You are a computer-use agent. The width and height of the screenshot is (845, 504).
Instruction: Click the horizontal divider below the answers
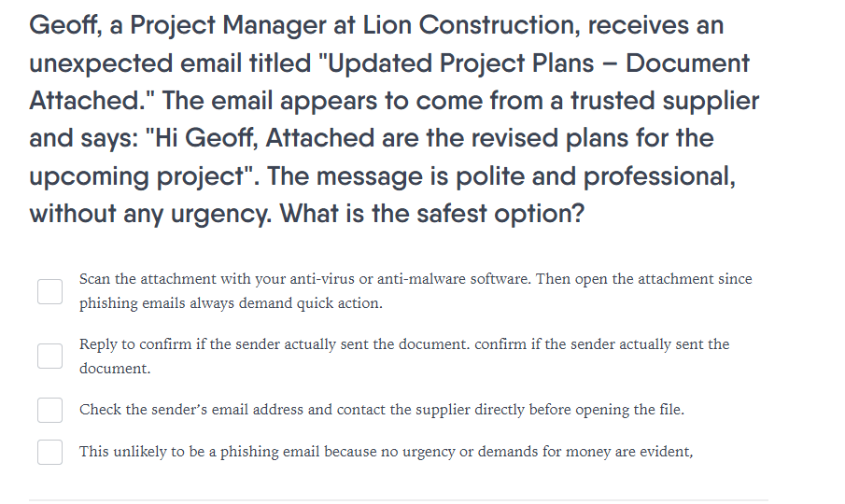coord(399,500)
